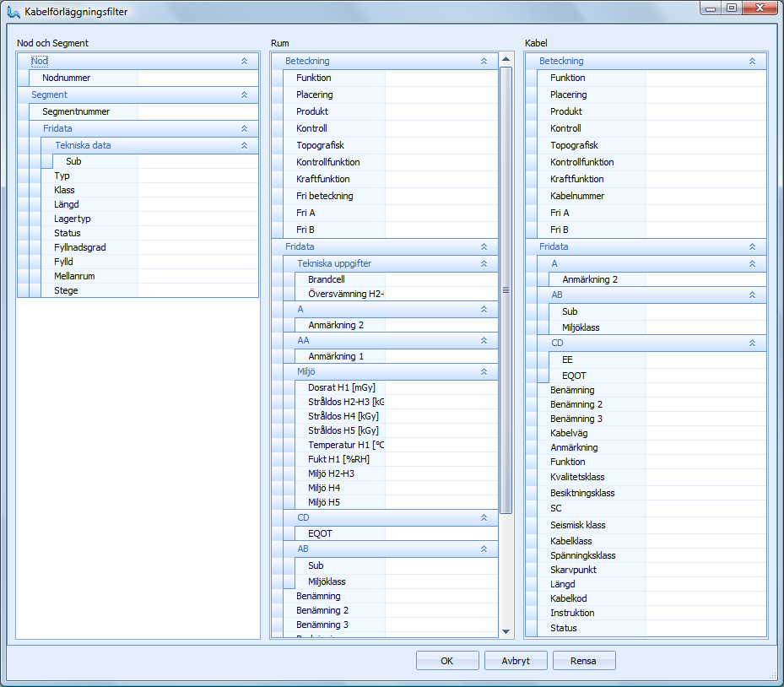Collapse the Segment group chevron
This screenshot has width=784, height=687.
coord(244,95)
